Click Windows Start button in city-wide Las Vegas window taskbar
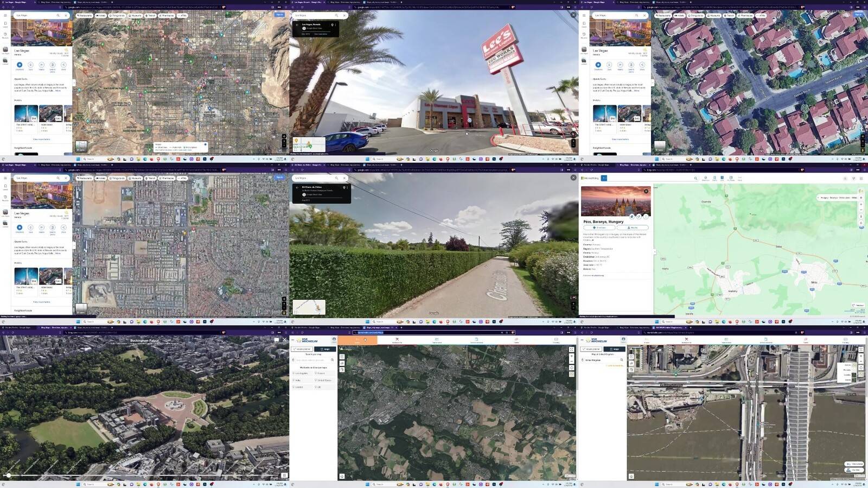This screenshot has width=868, height=488. tap(78, 159)
